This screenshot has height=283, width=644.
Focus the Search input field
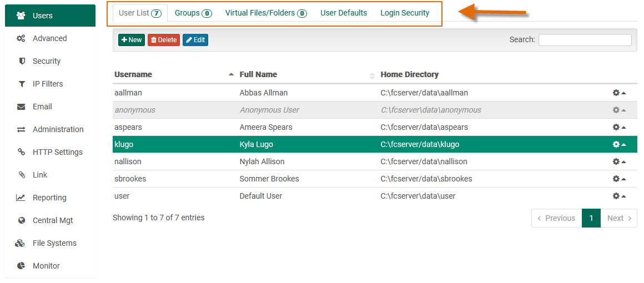pyautogui.click(x=585, y=40)
